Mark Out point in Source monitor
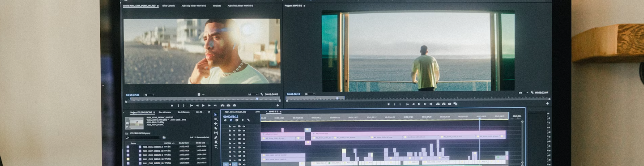 tap(184, 106)
